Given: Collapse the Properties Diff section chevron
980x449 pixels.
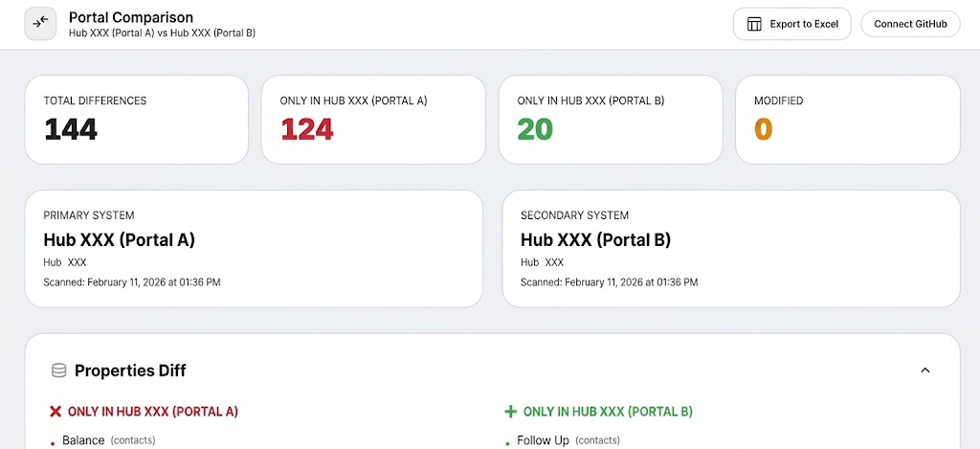Looking at the screenshot, I should (925, 370).
